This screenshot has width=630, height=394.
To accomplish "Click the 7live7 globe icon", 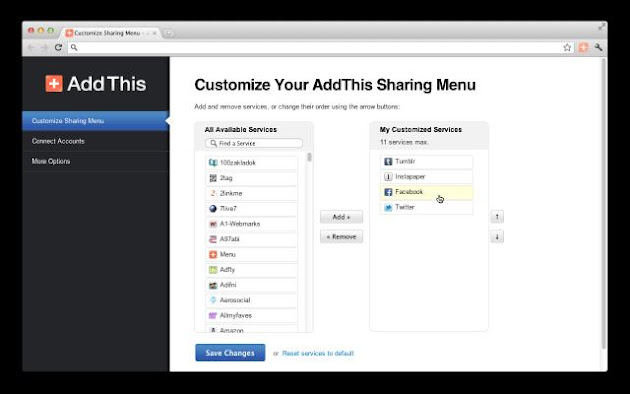I will click(213, 208).
